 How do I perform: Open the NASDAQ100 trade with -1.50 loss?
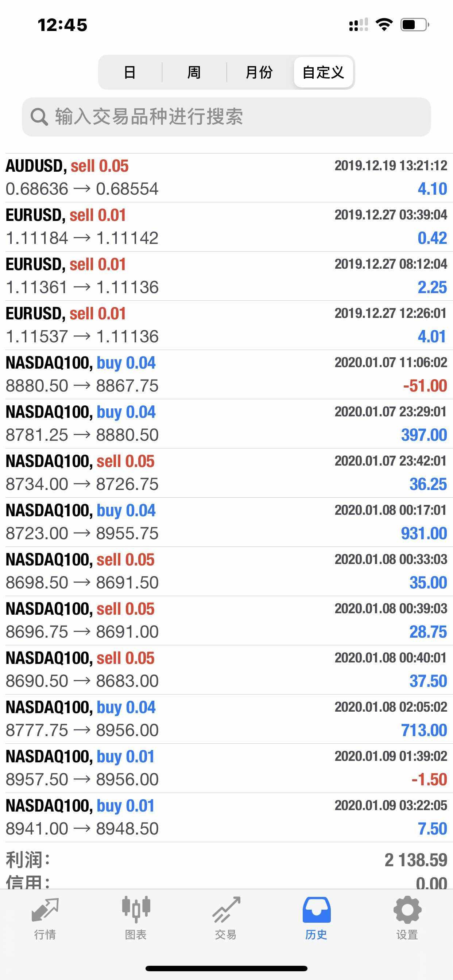coord(226,768)
